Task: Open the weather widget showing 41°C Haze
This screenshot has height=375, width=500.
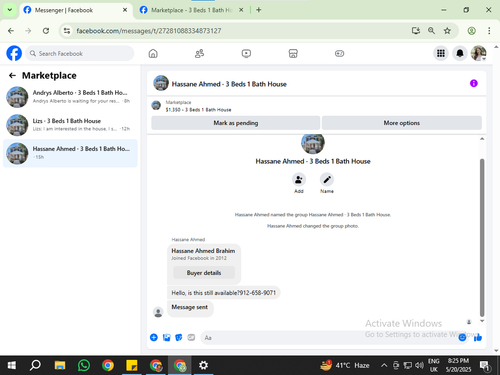Action: 345,365
